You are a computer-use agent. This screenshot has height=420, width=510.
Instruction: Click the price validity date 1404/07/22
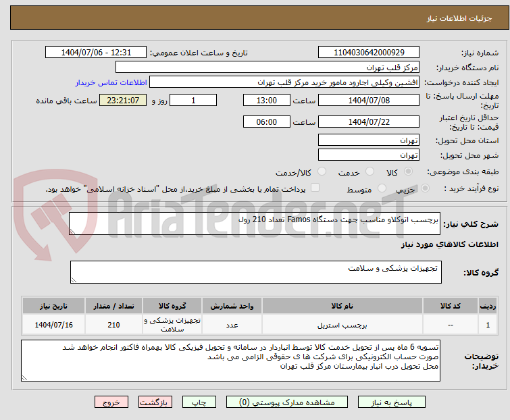pos(369,122)
